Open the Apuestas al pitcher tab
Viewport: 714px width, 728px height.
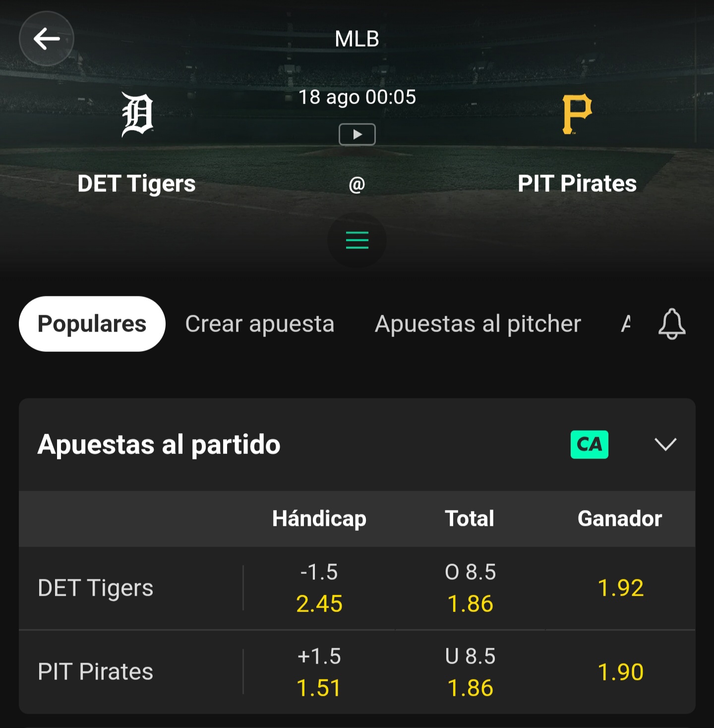coord(478,324)
